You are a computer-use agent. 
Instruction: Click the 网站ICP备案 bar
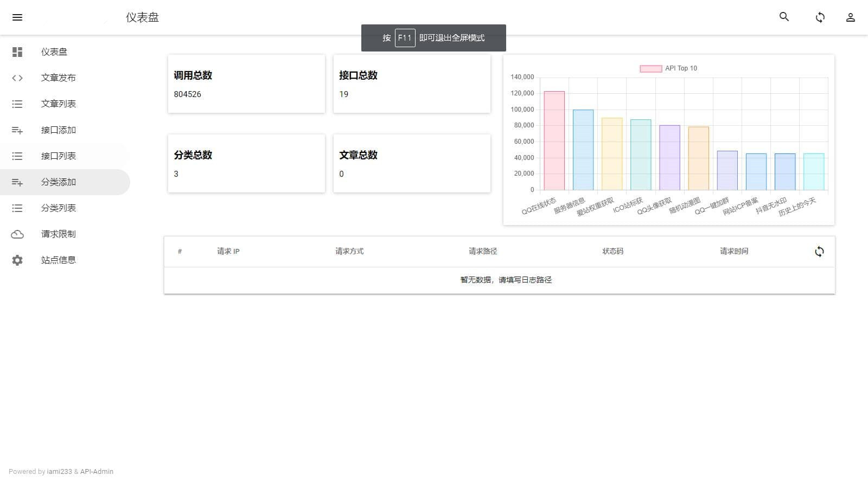[756, 172]
